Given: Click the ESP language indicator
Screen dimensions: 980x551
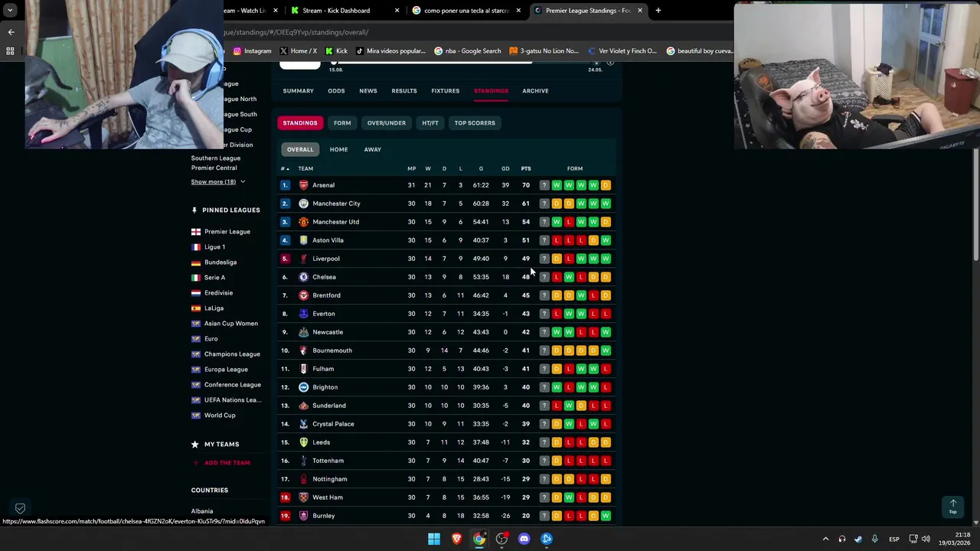Looking at the screenshot, I should point(894,540).
